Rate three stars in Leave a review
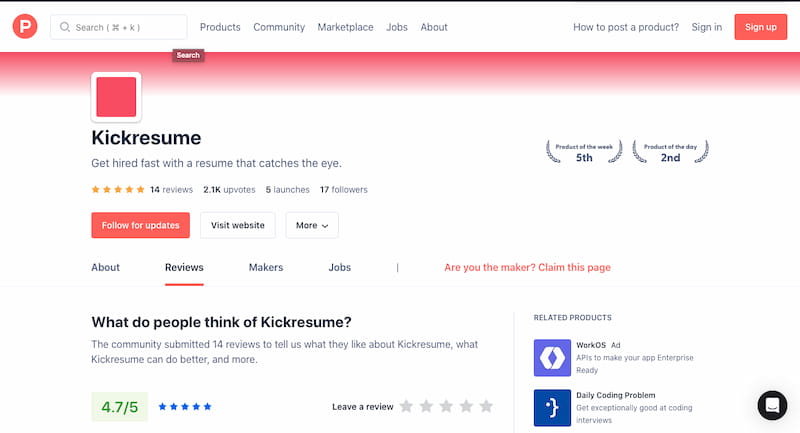Screen dimensions: 800x433 tap(446, 406)
